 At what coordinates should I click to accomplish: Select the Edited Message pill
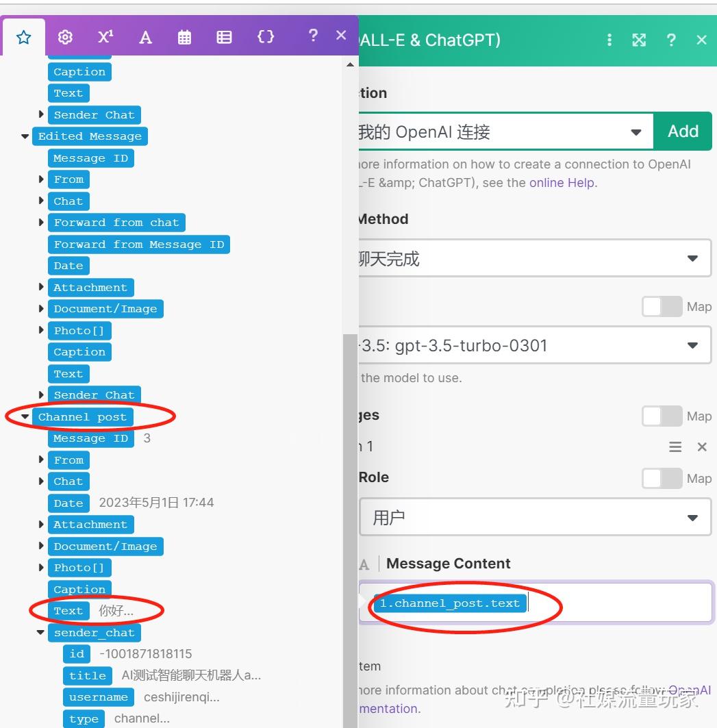click(90, 136)
